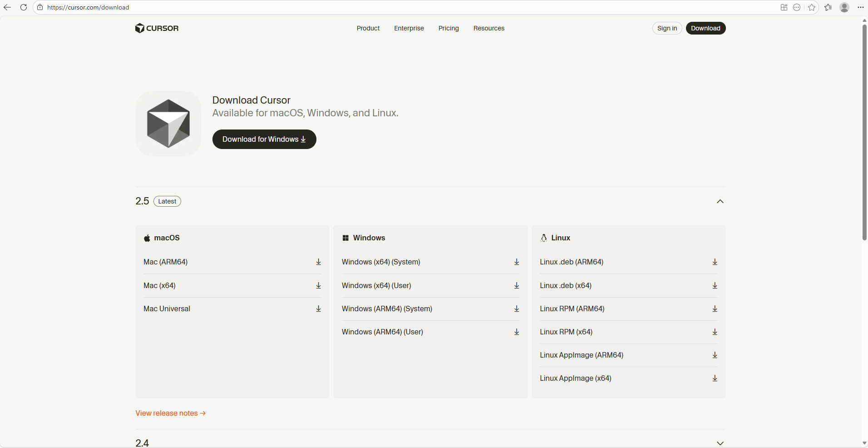
Task: Click download arrow for Windows (x64) (System)
Action: pos(517,262)
